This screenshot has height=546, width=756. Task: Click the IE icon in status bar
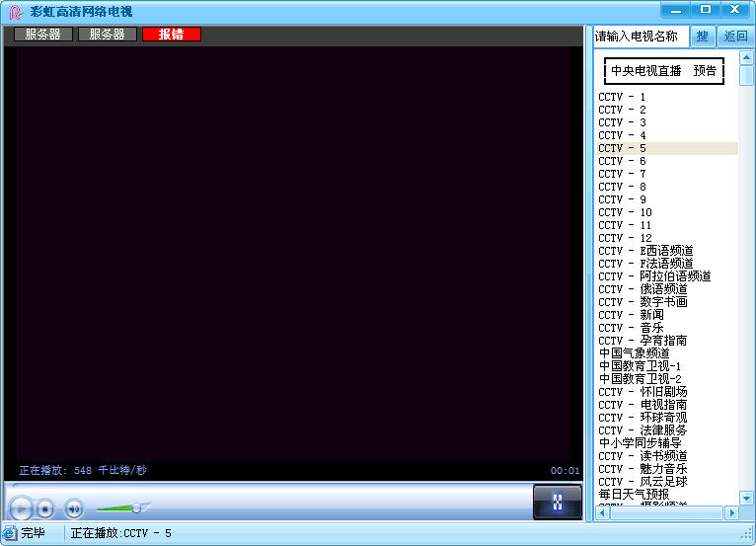[x=10, y=533]
